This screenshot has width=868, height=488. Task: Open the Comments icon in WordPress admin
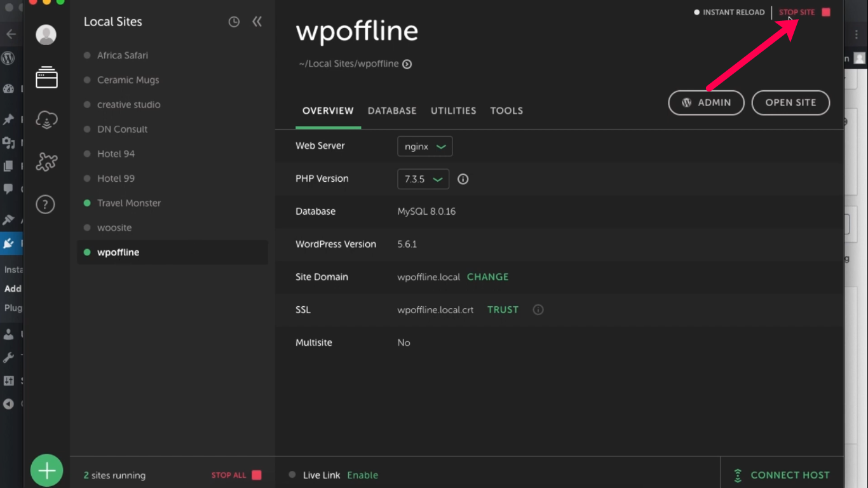click(x=8, y=189)
